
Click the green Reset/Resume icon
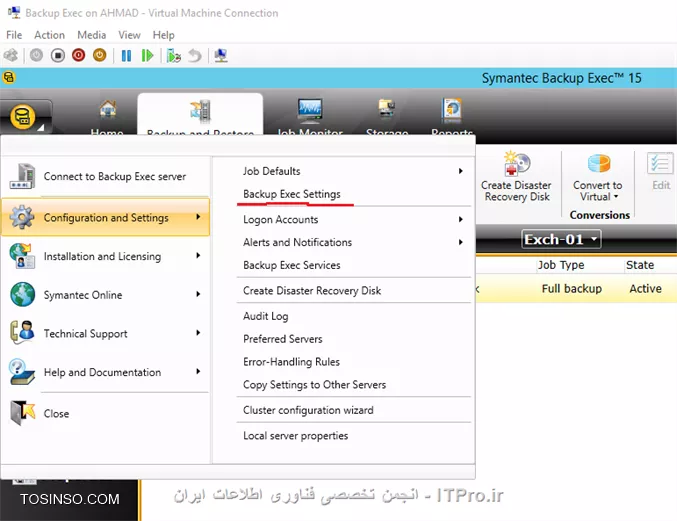pos(147,55)
